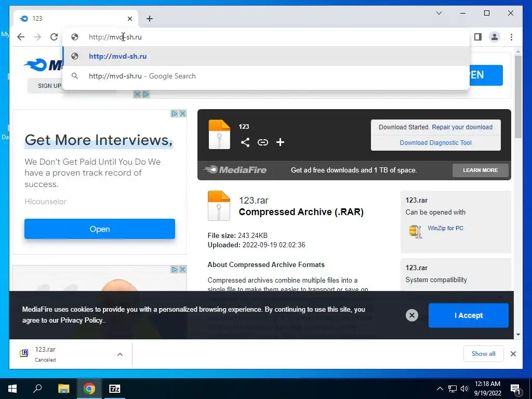
Task: Open a new tab with the plus button
Action: click(150, 19)
